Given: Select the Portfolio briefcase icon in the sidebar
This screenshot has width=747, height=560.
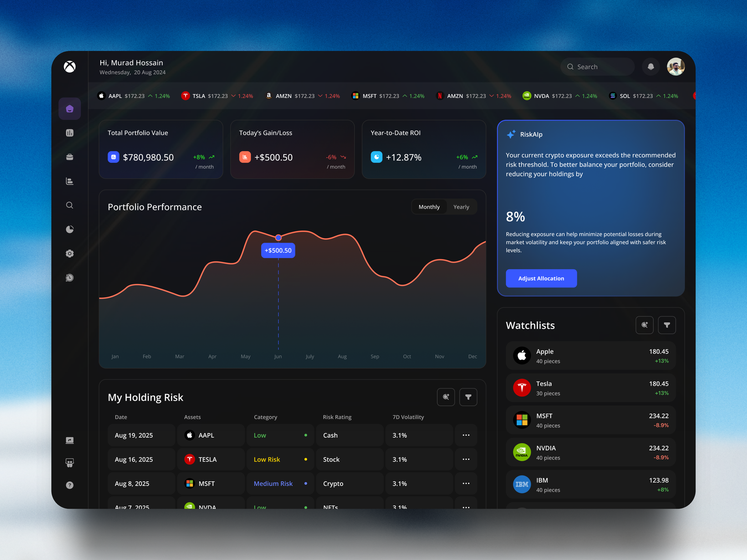Looking at the screenshot, I should click(70, 157).
